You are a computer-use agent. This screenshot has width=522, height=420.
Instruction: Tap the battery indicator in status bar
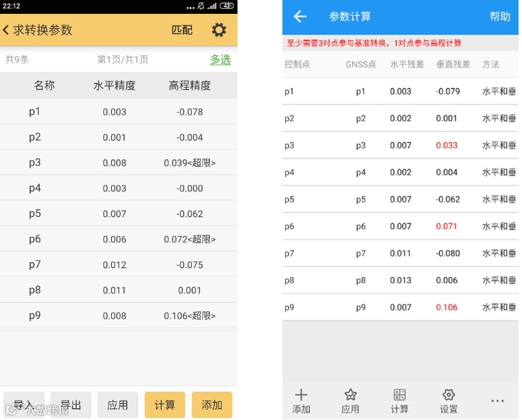(x=226, y=6)
